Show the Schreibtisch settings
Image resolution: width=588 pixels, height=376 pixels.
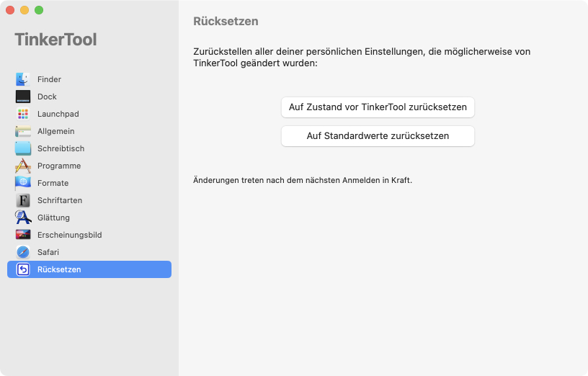[89, 148]
